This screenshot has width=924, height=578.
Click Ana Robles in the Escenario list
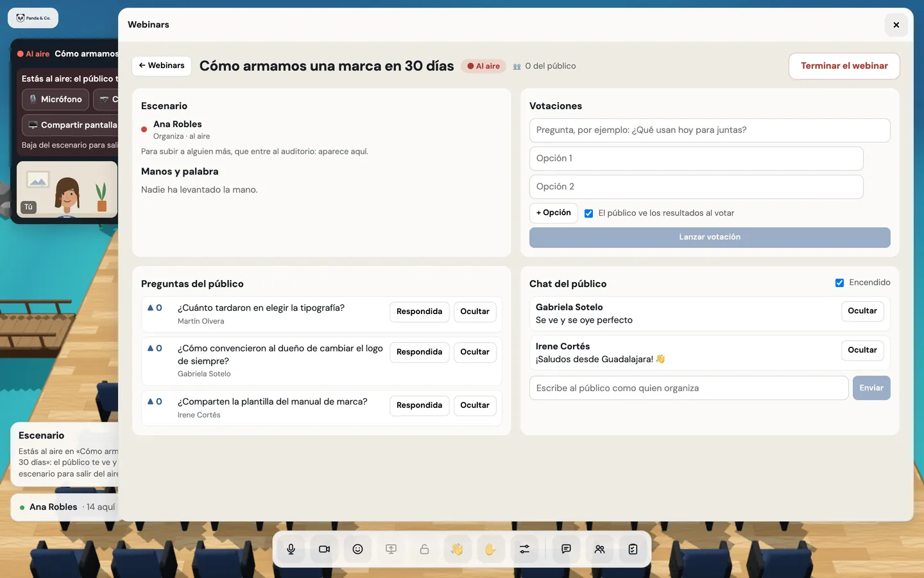[x=177, y=125]
